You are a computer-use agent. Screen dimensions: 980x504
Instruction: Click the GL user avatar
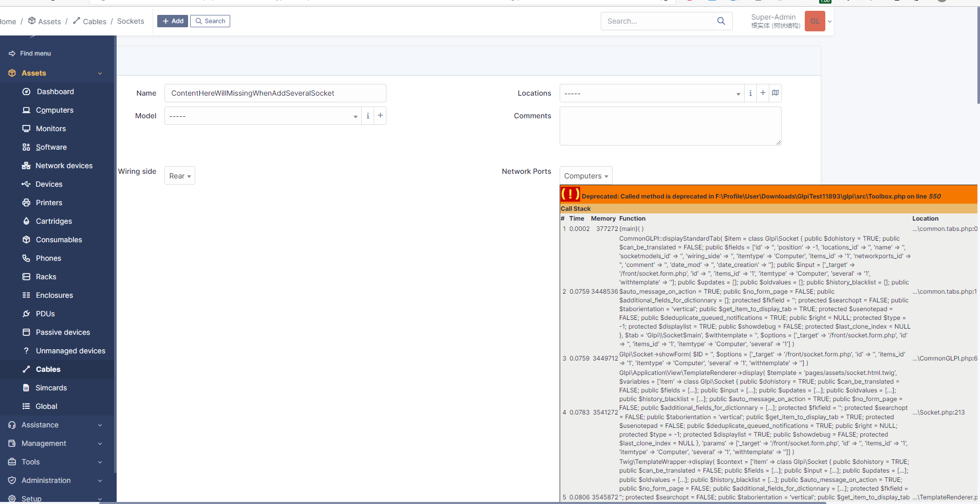pyautogui.click(x=815, y=21)
